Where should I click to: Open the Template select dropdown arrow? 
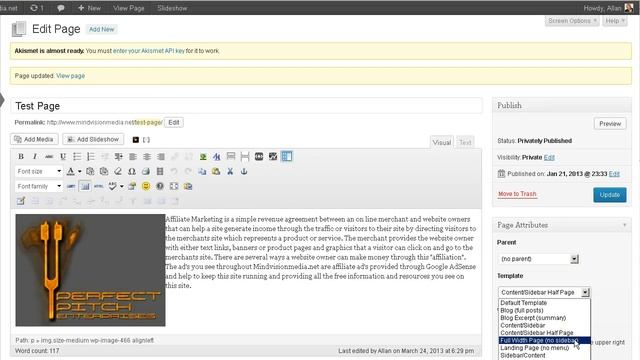[x=586, y=292]
